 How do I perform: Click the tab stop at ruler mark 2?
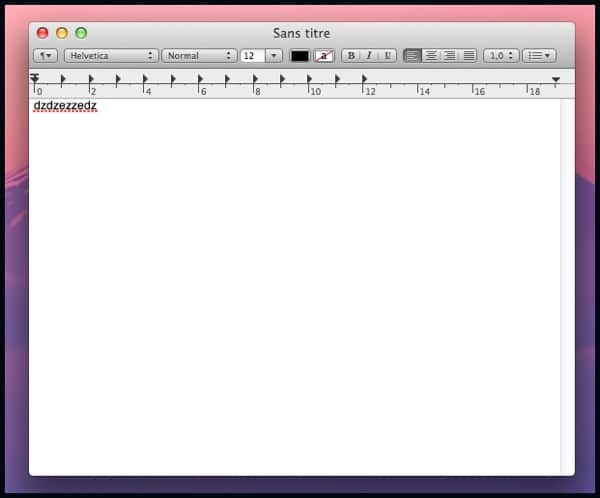click(91, 79)
